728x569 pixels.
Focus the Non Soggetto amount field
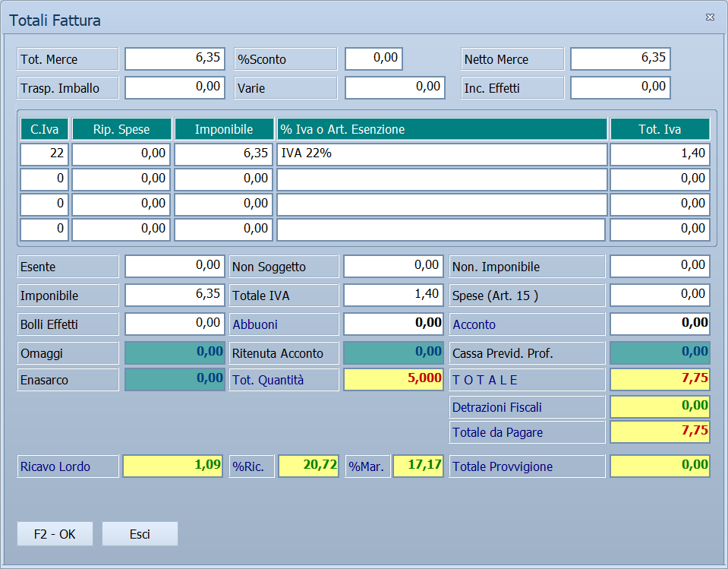[x=394, y=266]
